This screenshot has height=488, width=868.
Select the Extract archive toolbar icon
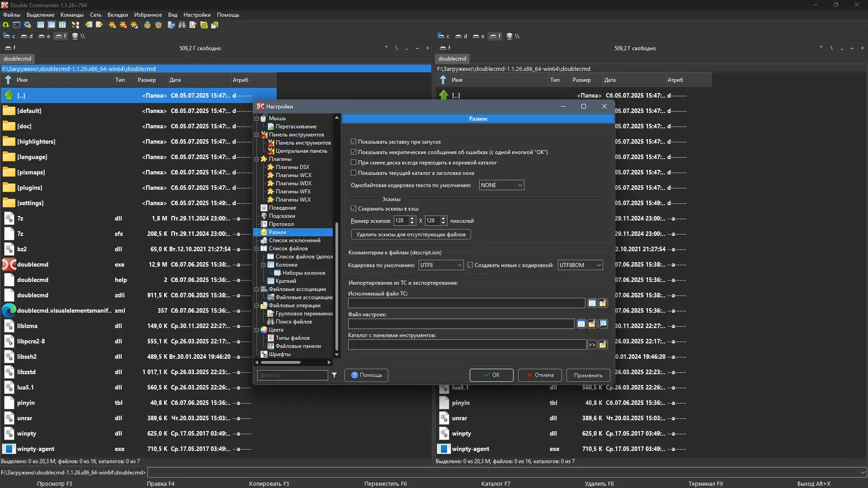pos(158,25)
